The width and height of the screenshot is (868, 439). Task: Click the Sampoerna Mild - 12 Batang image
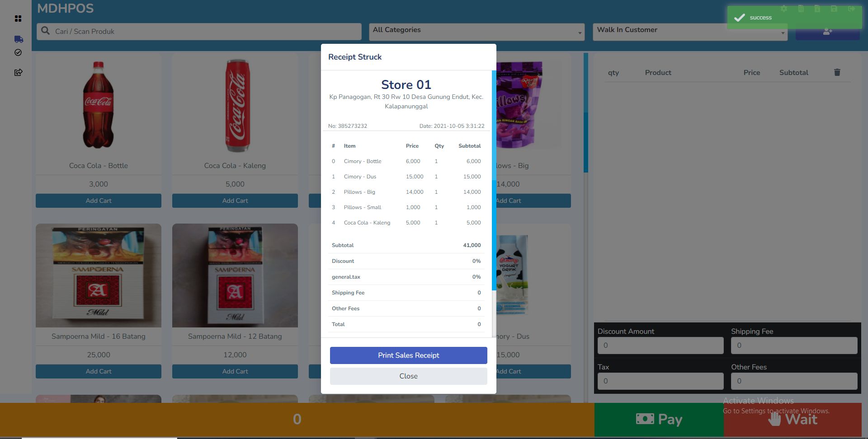coord(235,276)
